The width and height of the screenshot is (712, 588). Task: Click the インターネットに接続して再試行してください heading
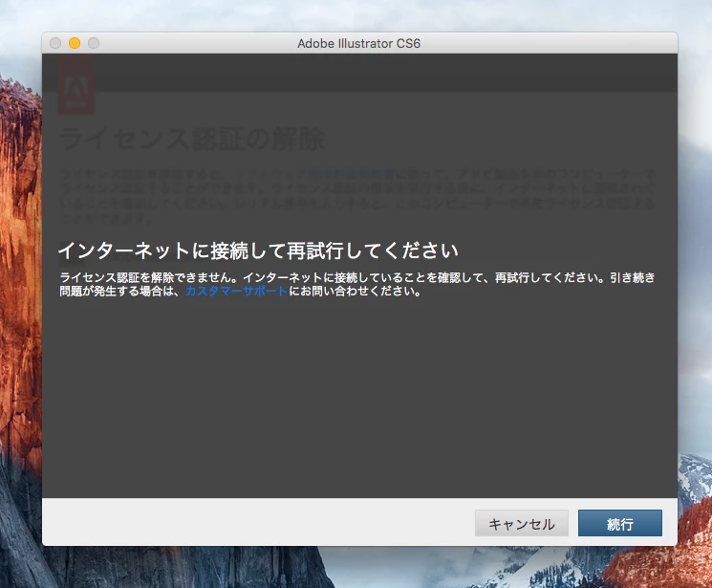tap(258, 250)
